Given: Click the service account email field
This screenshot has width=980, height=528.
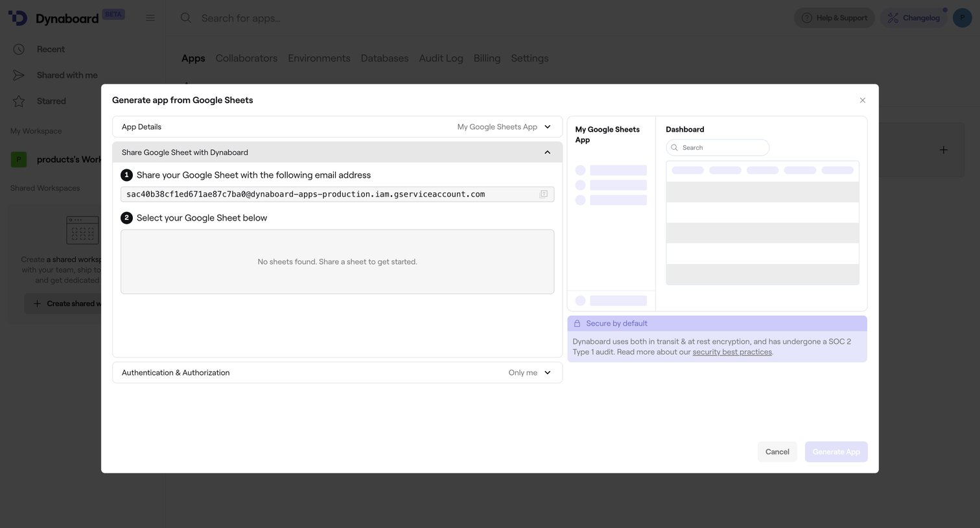Looking at the screenshot, I should (337, 194).
